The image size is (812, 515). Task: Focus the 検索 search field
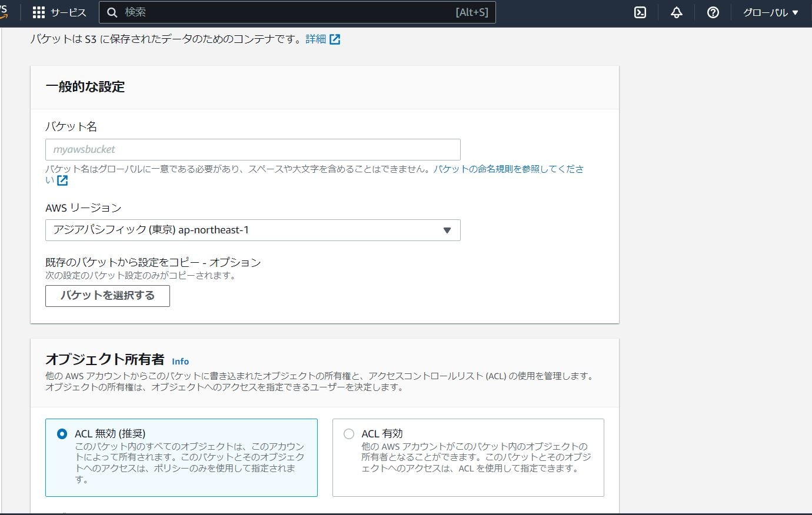(x=297, y=12)
